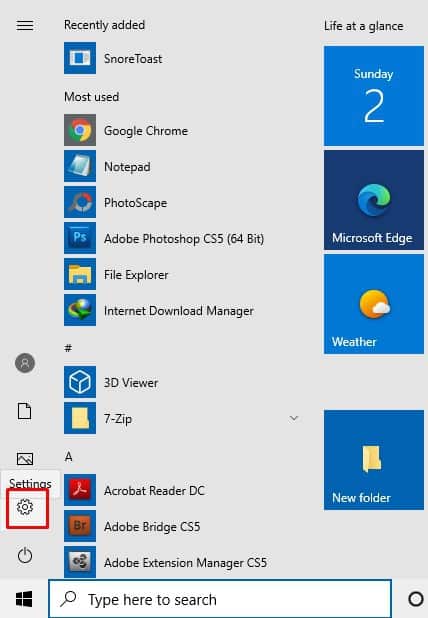Select Acrobat Reader DC text label
This screenshot has width=428, height=618.
(x=154, y=491)
